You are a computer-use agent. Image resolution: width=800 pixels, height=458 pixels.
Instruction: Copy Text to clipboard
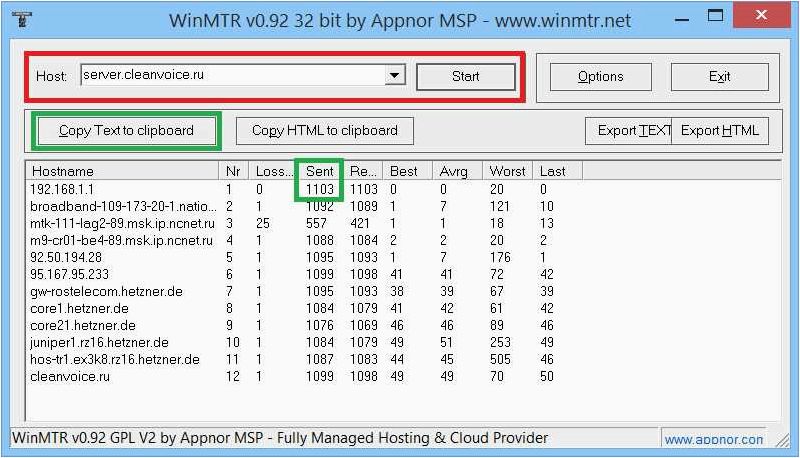coord(127,131)
